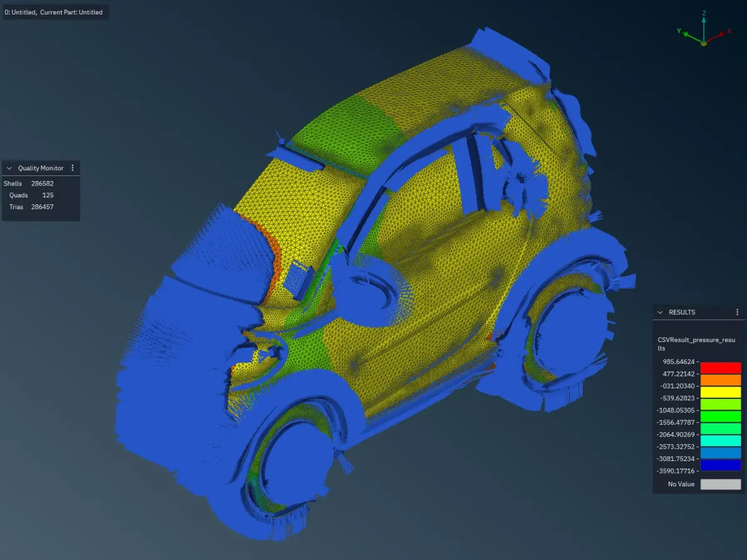Click the CSVResult_pressure_results title
747x560 pixels.
pos(696,344)
